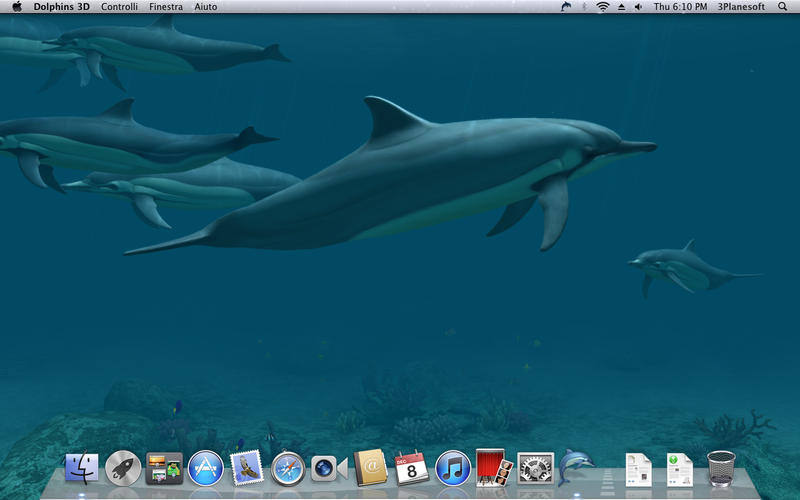The height and width of the screenshot is (500, 800).
Task: Open Mission Control in the Dock
Action: pos(164,467)
